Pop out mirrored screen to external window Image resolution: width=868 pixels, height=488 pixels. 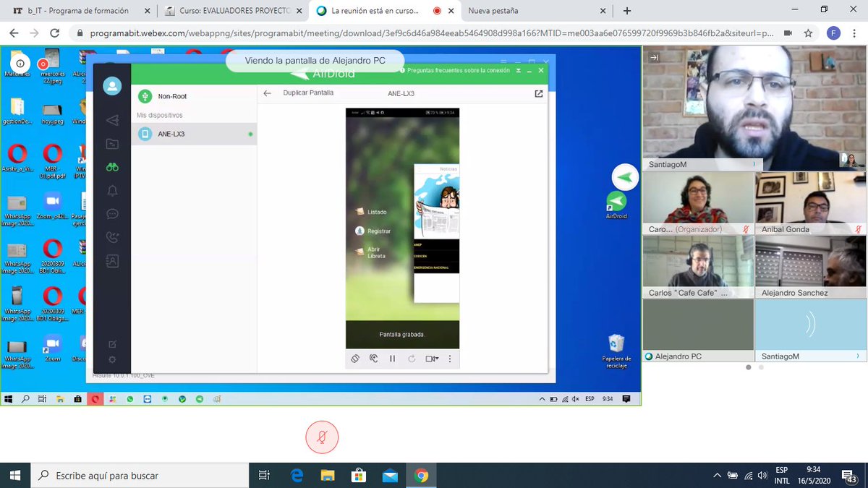(x=538, y=93)
